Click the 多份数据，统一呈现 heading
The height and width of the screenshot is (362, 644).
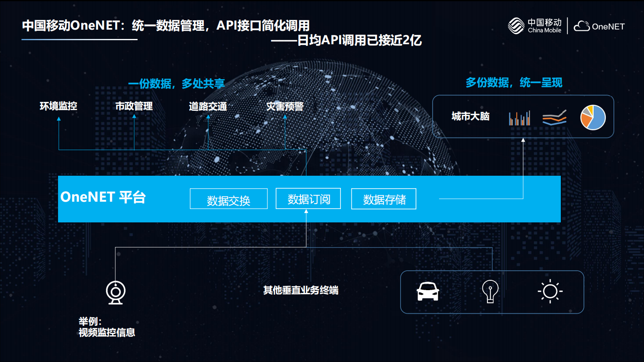click(x=514, y=83)
